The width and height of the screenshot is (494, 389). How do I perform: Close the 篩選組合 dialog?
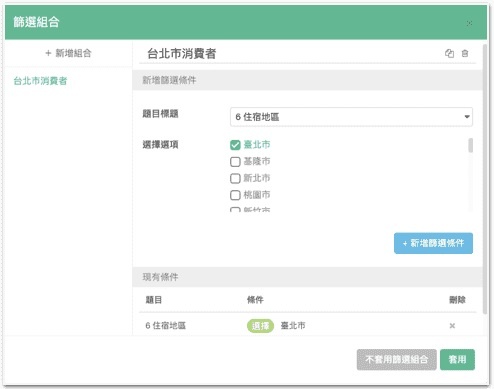(x=469, y=23)
